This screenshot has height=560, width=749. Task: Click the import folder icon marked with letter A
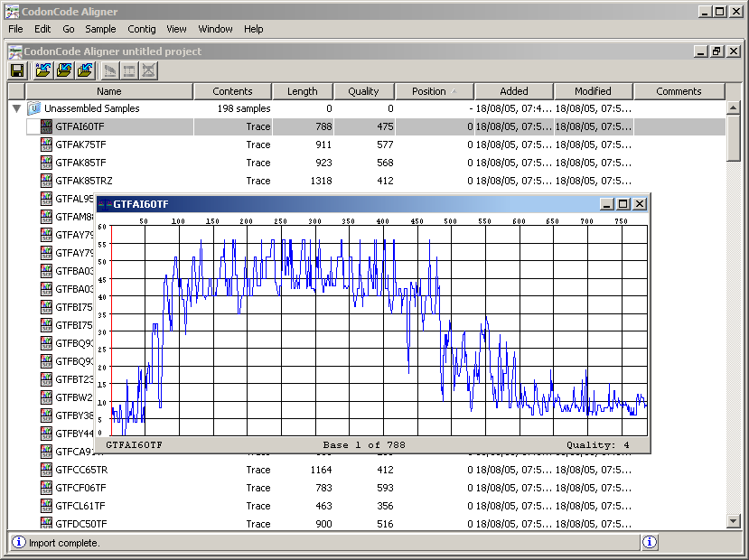point(43,71)
